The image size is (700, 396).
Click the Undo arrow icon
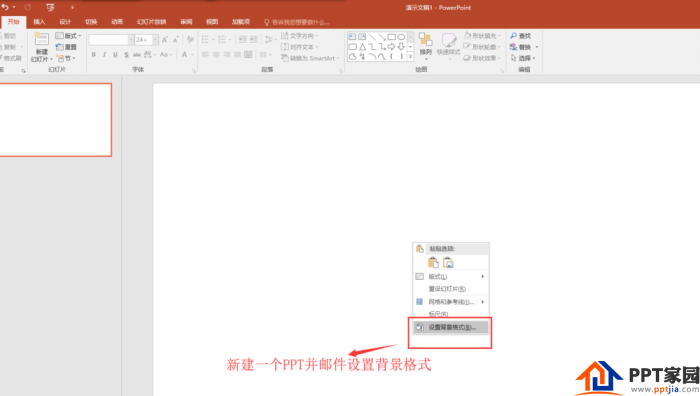point(5,7)
